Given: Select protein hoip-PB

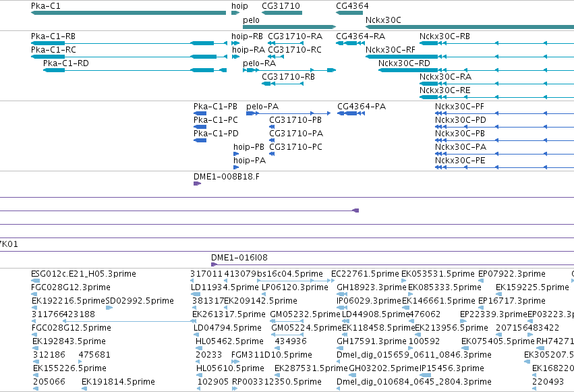Looking at the screenshot, I should click(x=236, y=154).
